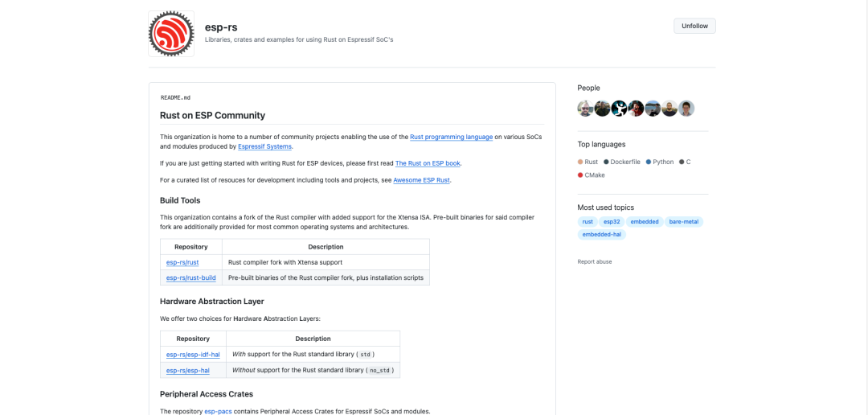Screen dimensions: 868x415
Task: Select the embedded-hal topic tag
Action: pyautogui.click(x=602, y=234)
